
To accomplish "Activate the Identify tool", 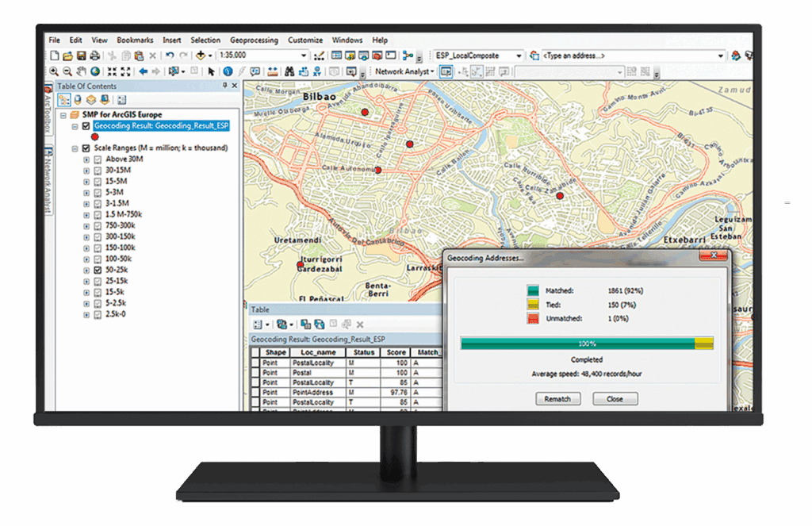I will click(x=228, y=71).
